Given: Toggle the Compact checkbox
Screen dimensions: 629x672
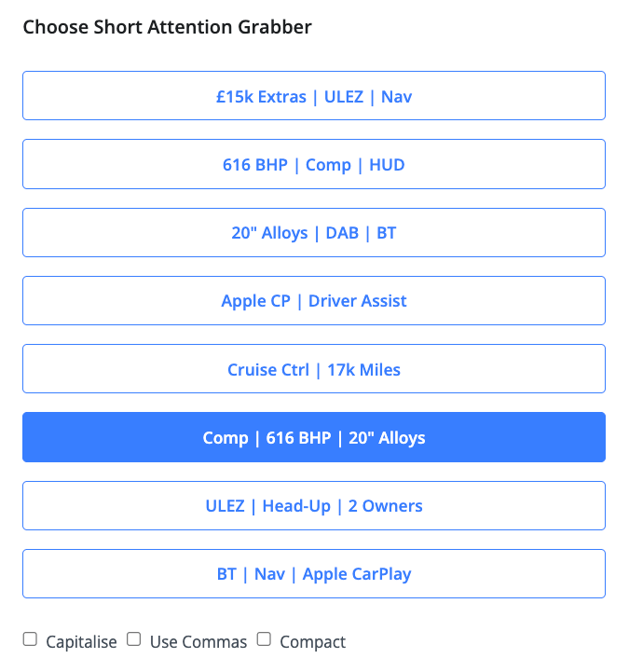Looking at the screenshot, I should (x=264, y=639).
